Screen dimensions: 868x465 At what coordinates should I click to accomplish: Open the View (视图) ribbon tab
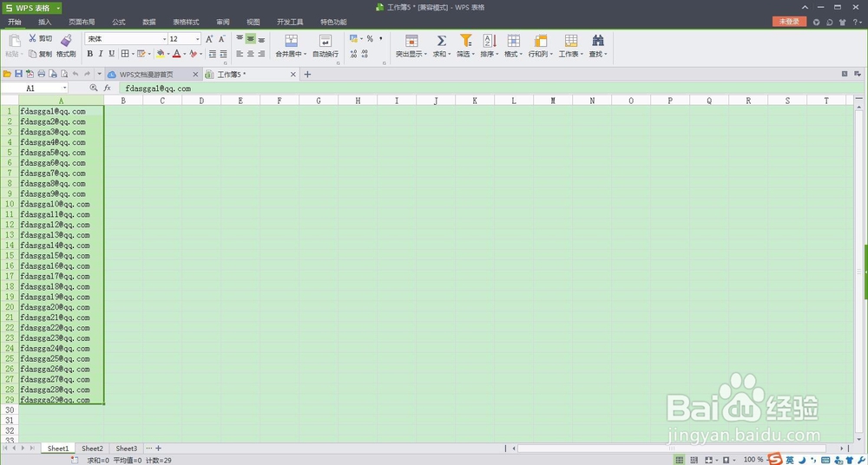point(253,23)
